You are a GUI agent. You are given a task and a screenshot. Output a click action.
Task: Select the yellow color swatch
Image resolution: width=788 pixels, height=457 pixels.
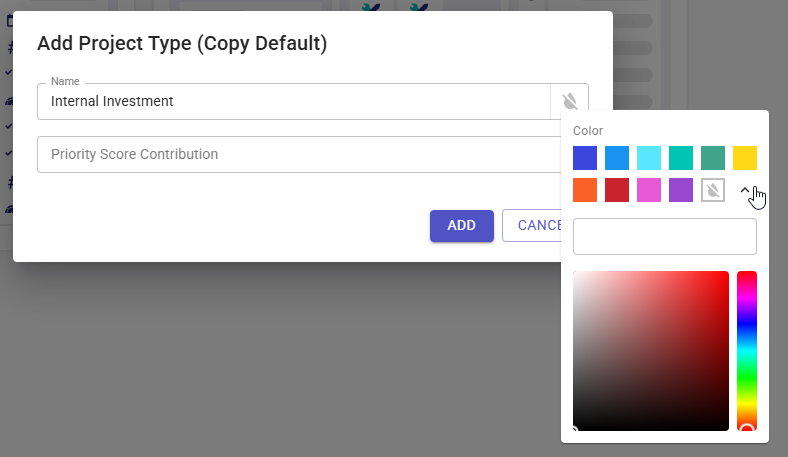[x=745, y=158]
